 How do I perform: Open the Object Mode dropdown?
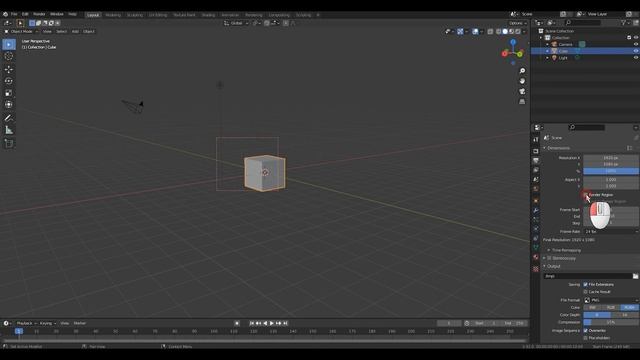pyautogui.click(x=21, y=31)
